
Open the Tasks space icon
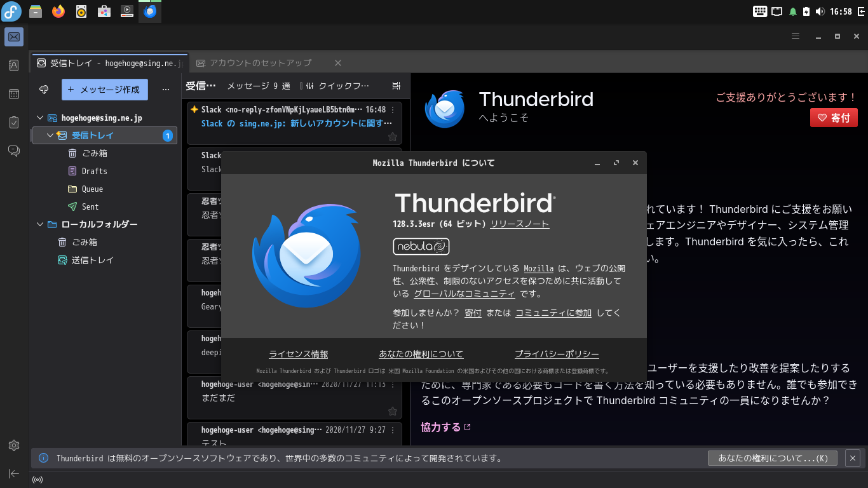point(14,123)
